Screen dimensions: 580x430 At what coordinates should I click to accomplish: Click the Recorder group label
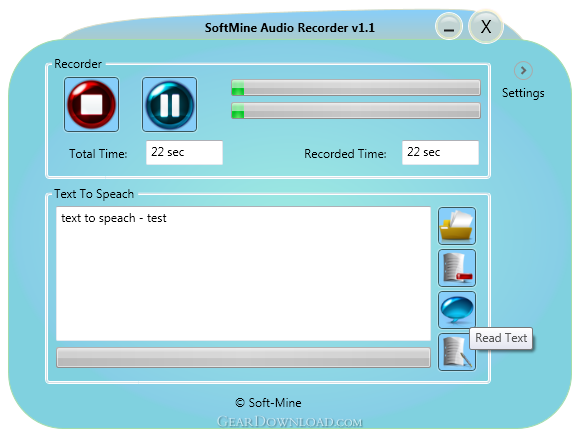tap(78, 64)
